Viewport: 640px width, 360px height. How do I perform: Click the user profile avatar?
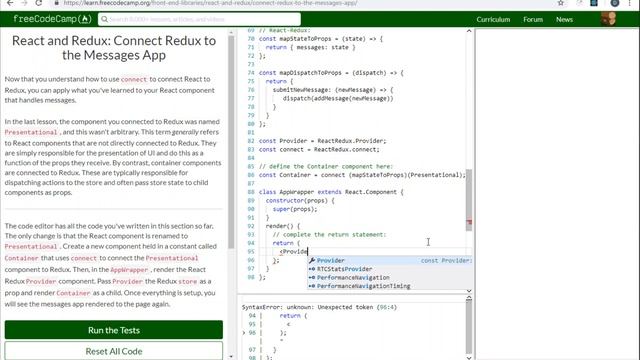tap(608, 19)
